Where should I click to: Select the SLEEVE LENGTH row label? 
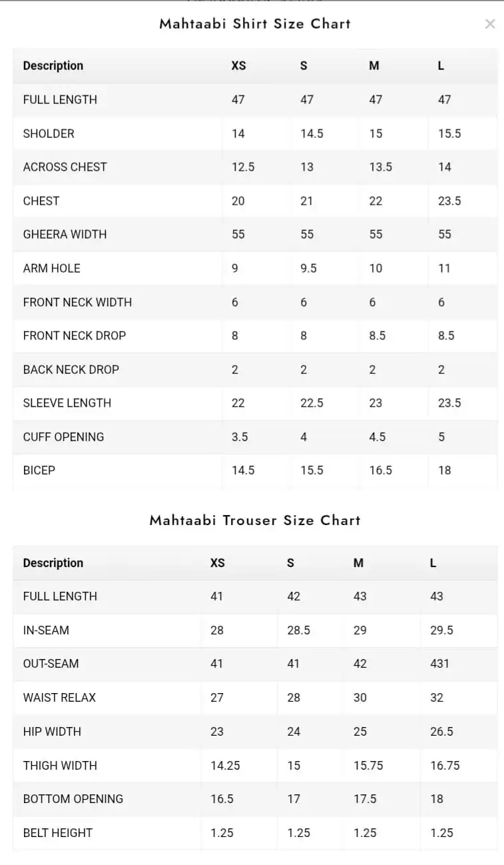(67, 403)
